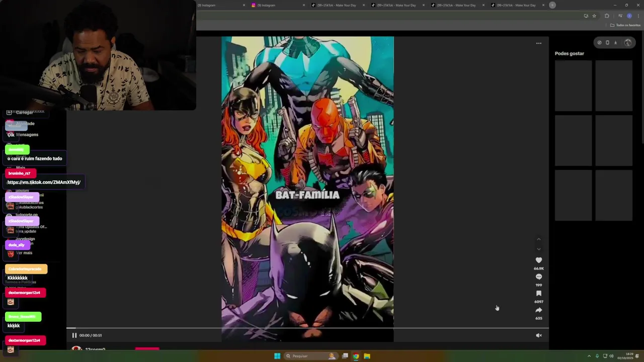The height and width of the screenshot is (362, 644).
Task: Click the 00:00 / 00:51 time display
Action: [91, 335]
